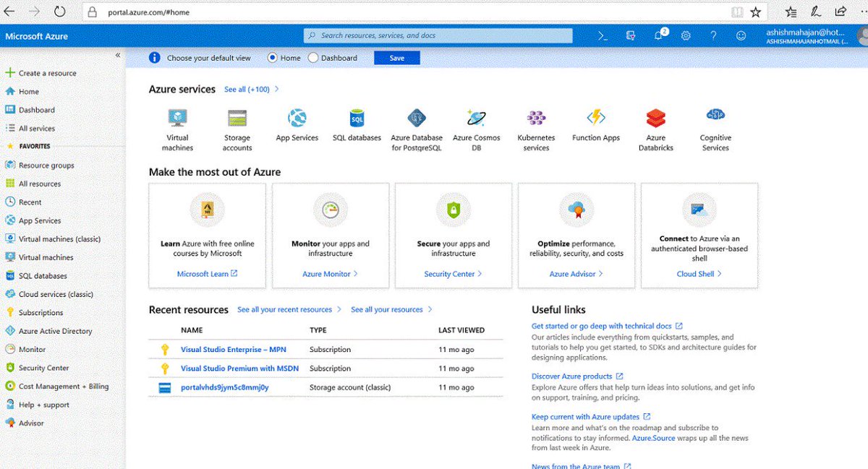Image resolution: width=868 pixels, height=469 pixels.
Task: Select Dashboard as the default view
Action: (312, 58)
